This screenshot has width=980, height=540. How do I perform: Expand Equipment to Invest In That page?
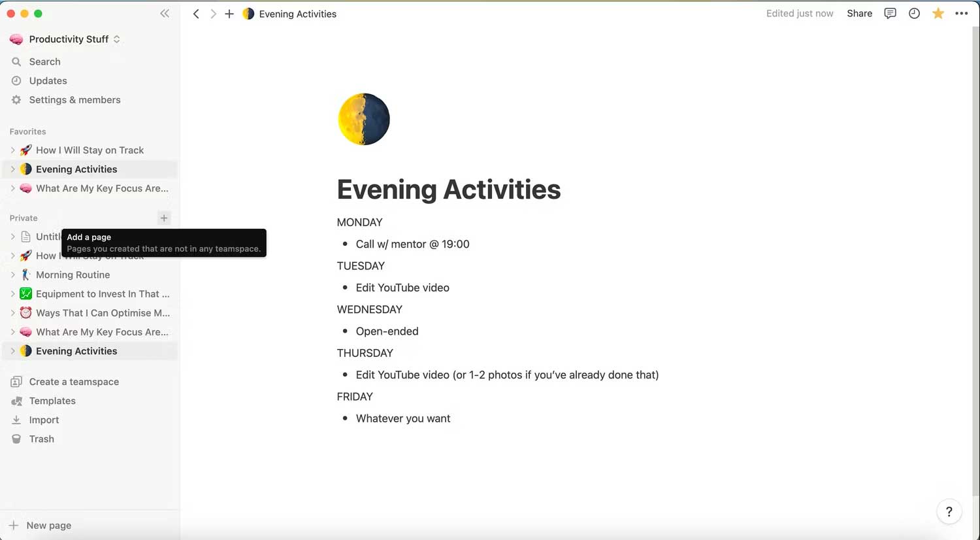(x=12, y=294)
